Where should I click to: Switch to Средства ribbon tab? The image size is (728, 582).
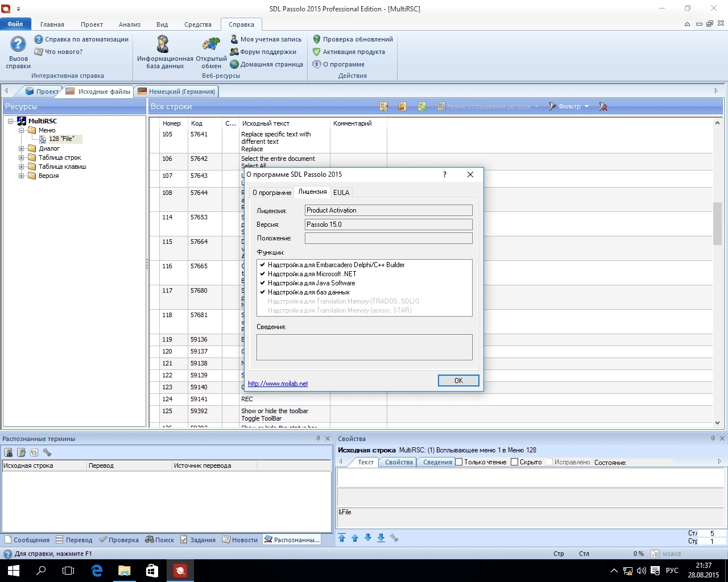(198, 24)
